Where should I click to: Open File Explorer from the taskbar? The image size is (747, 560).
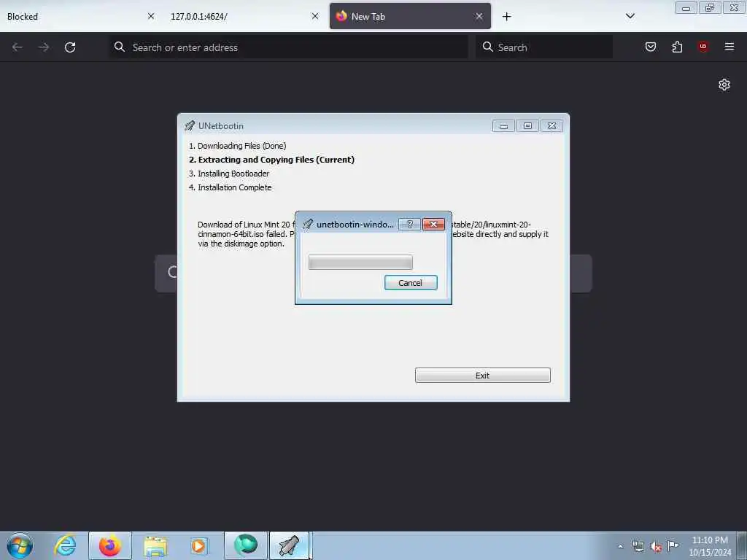point(155,545)
